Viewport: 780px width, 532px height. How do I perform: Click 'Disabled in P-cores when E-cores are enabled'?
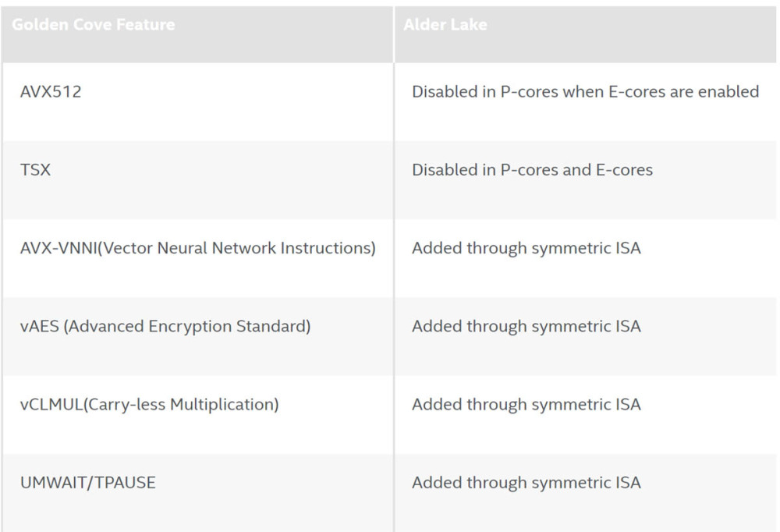[586, 91]
